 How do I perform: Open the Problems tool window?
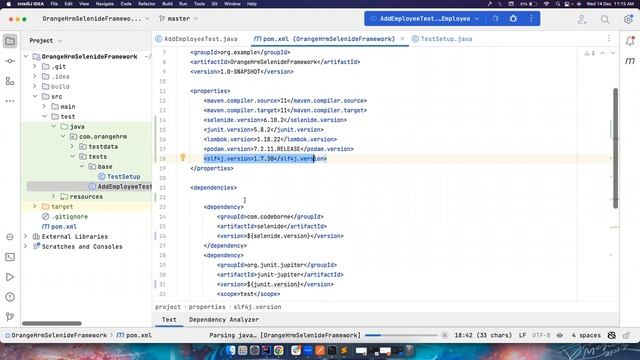[10, 297]
